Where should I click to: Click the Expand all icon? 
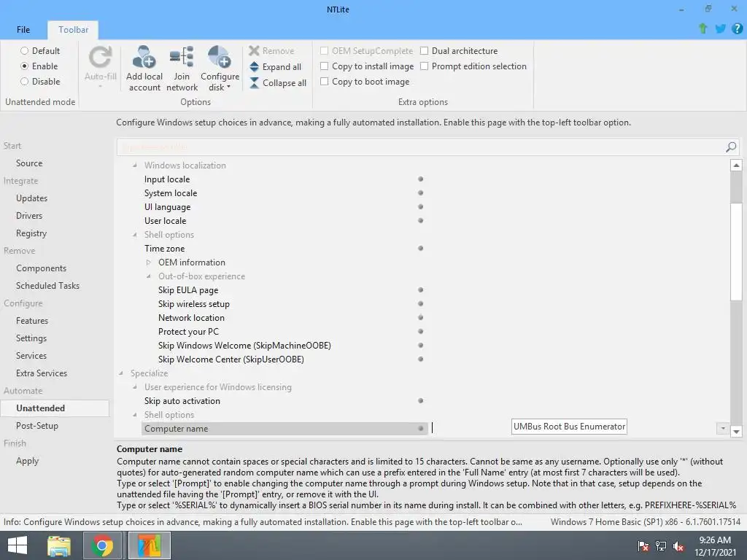(x=254, y=66)
